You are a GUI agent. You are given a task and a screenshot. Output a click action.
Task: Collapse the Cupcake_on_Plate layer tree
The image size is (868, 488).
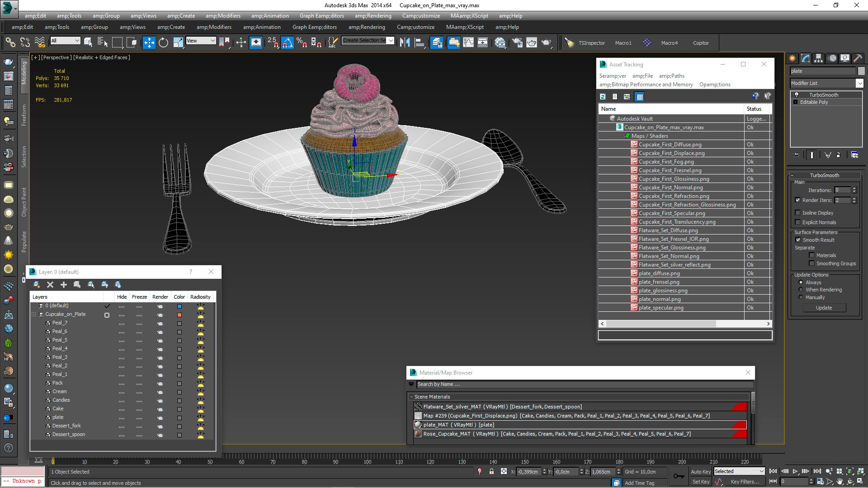tap(34, 314)
